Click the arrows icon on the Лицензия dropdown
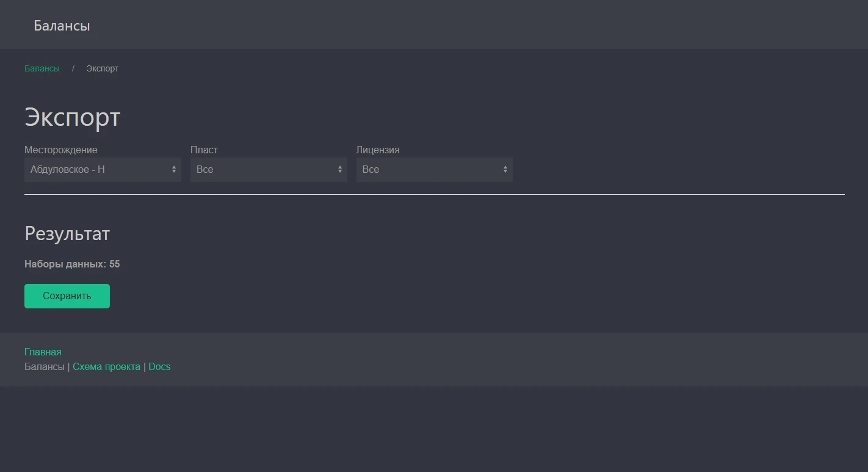 [505, 170]
